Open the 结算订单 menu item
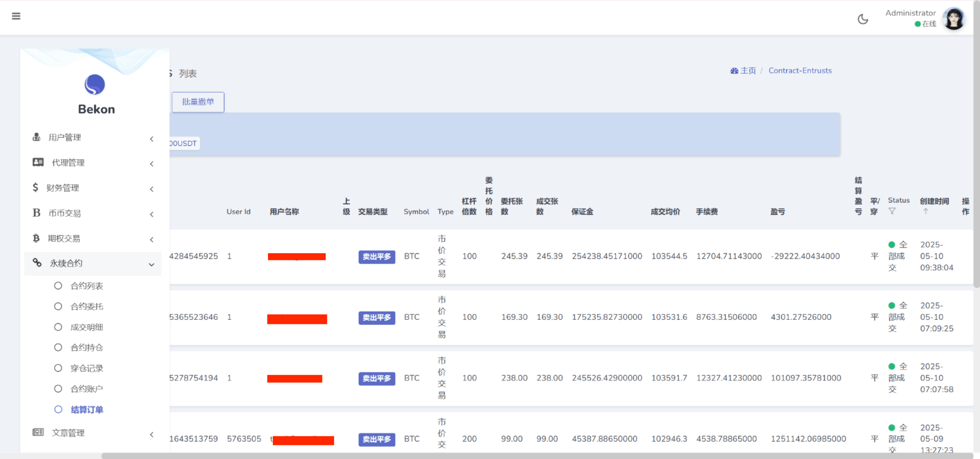The image size is (980, 459). (x=87, y=410)
